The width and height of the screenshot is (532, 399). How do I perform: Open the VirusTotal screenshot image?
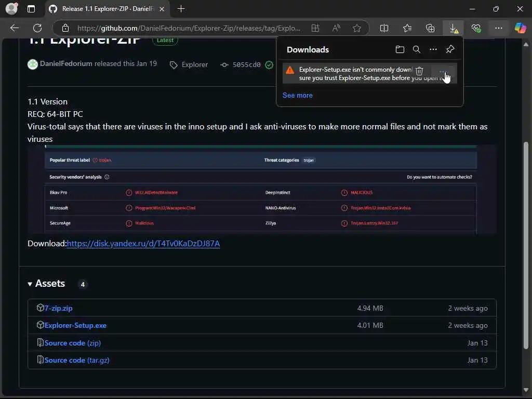coord(261,189)
